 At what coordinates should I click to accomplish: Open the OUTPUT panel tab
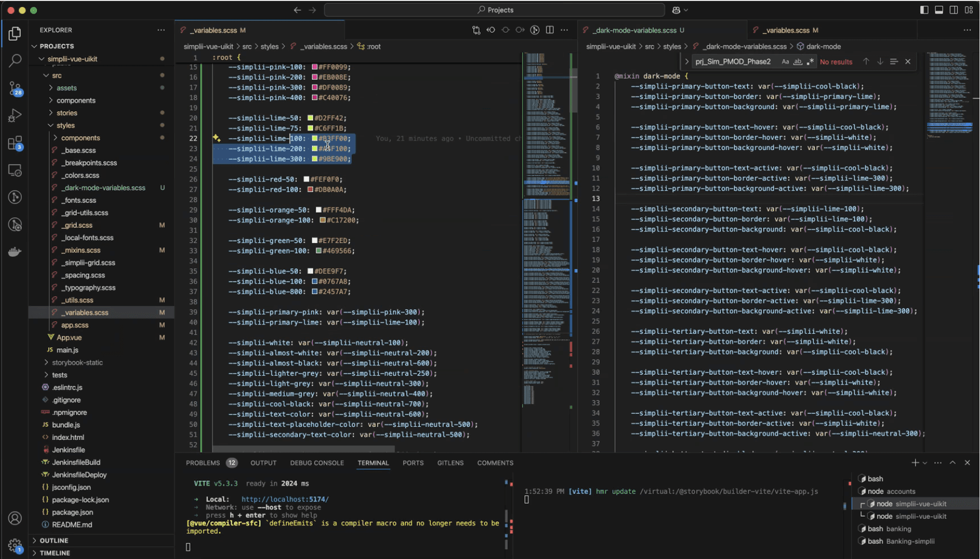[x=263, y=463]
